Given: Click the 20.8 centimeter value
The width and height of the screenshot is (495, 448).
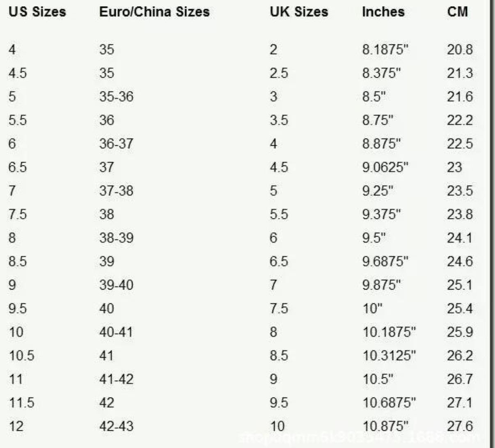Looking at the screenshot, I should 460,50.
